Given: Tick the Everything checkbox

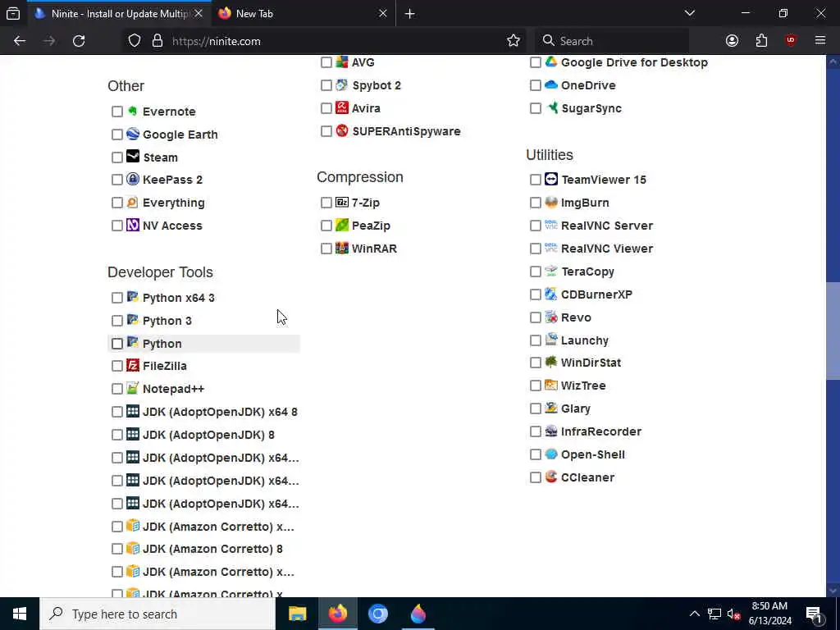Looking at the screenshot, I should [x=116, y=203].
